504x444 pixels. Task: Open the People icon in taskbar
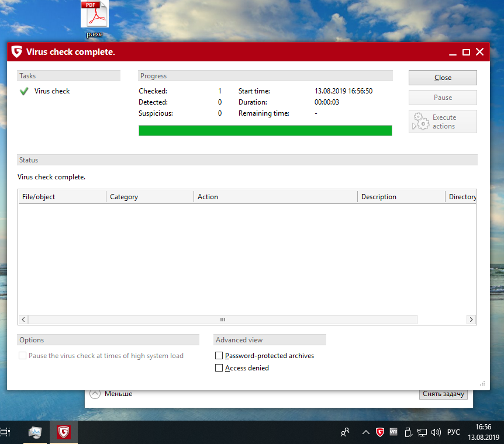[x=345, y=432]
